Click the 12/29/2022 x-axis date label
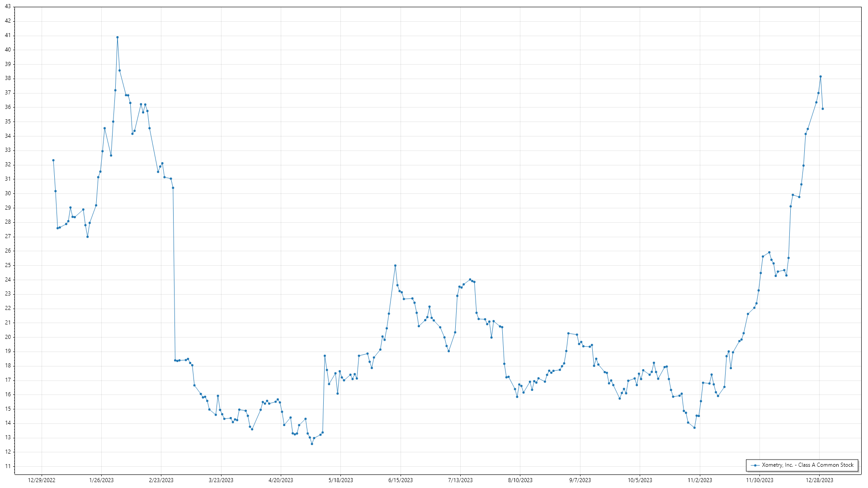 pyautogui.click(x=42, y=480)
